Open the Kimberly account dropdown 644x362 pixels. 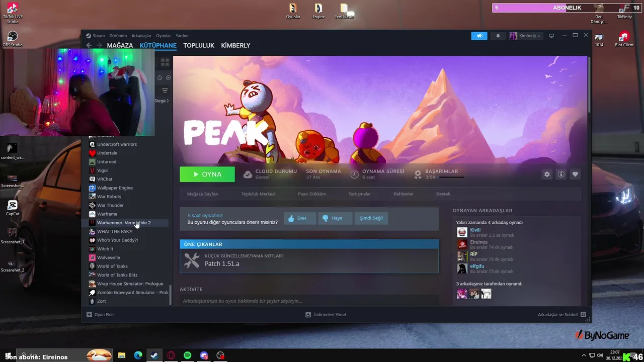tap(525, 36)
